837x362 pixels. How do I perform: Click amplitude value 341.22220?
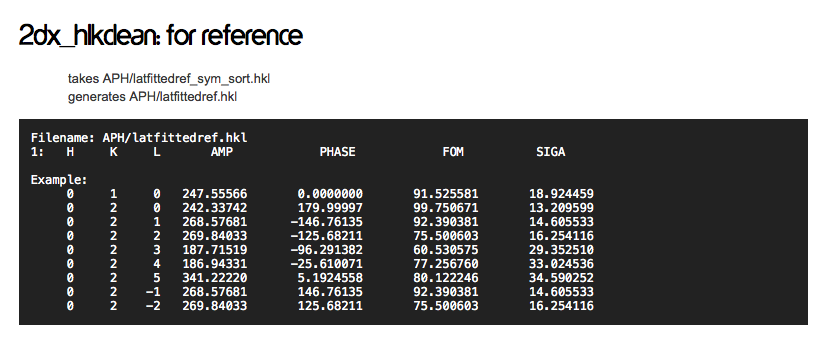(215, 278)
